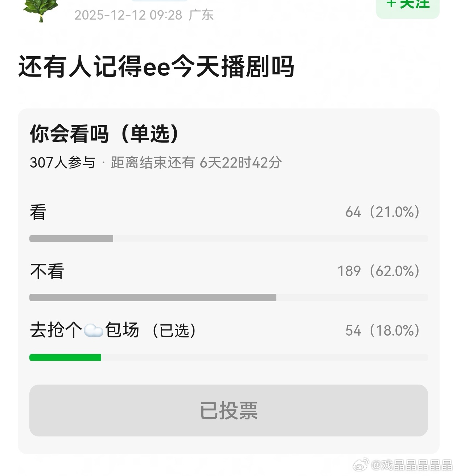
Task: Click the green 关注 follow button
Action: click(x=408, y=7)
